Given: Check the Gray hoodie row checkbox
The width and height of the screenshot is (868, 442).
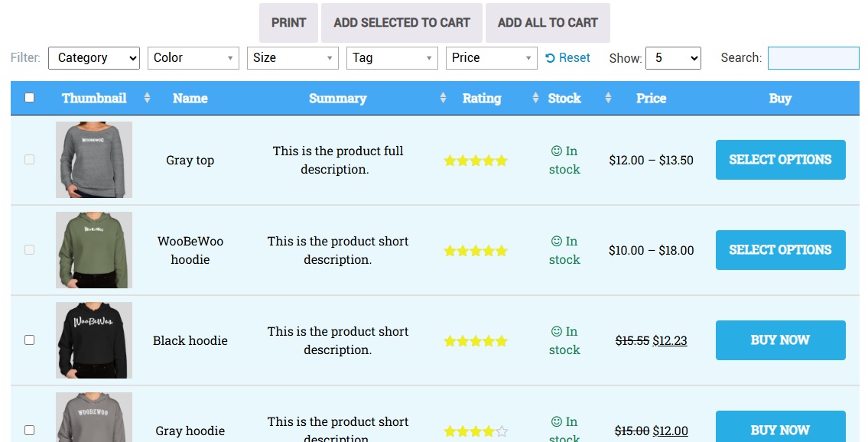Looking at the screenshot, I should click(29, 430).
